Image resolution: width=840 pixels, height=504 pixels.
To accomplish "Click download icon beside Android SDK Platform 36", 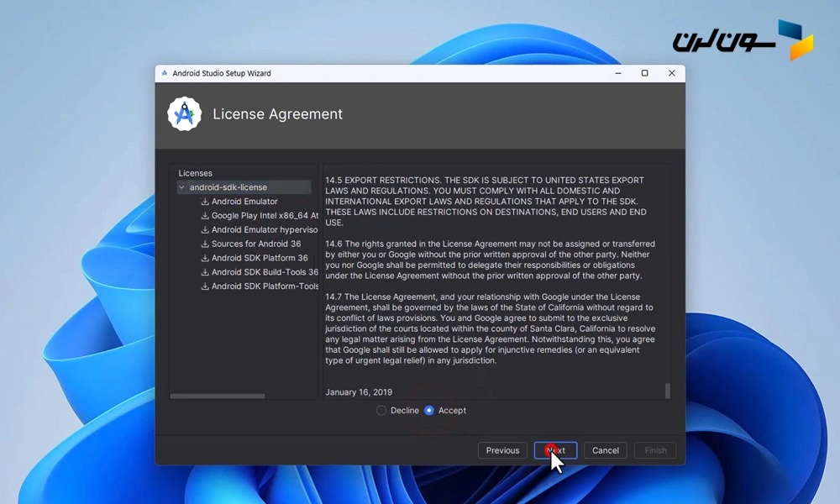I will click(x=205, y=258).
